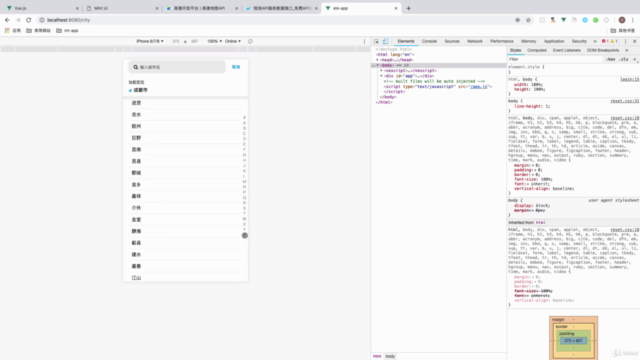Open the Memory tab
This screenshot has width=640, height=360.
529,41
